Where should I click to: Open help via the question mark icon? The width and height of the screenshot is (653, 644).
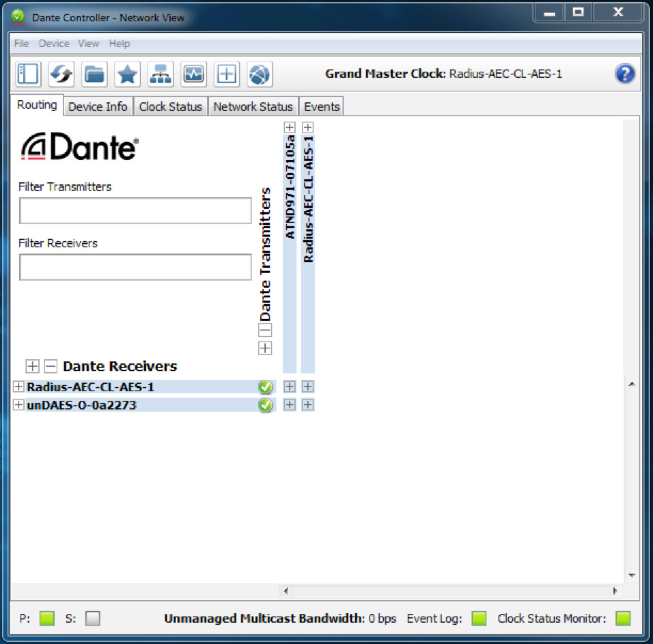click(625, 74)
